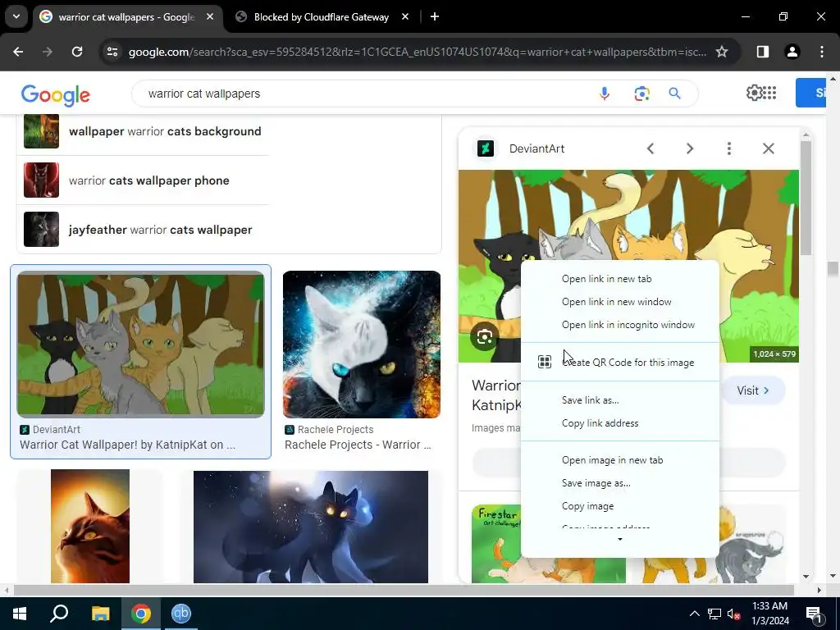
Task: Choose Open link in new window
Action: [620, 302]
